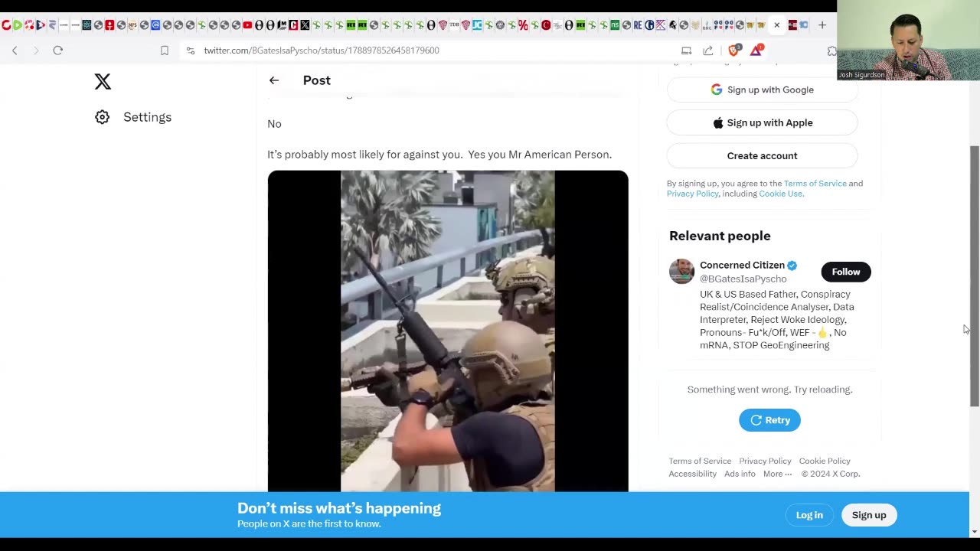Viewport: 980px width, 551px height.
Task: Reload the page with the refresh icon
Action: pos(57,51)
